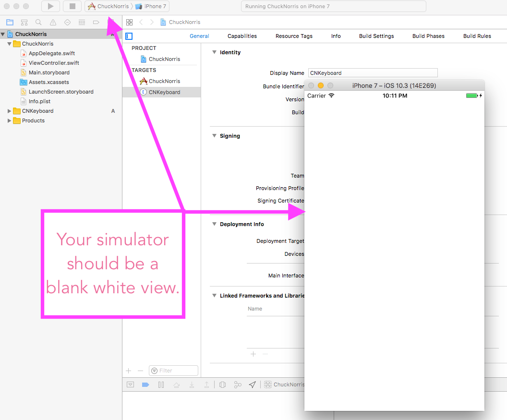Click the Stop button in toolbar
The image size is (507, 420).
coord(72,6)
